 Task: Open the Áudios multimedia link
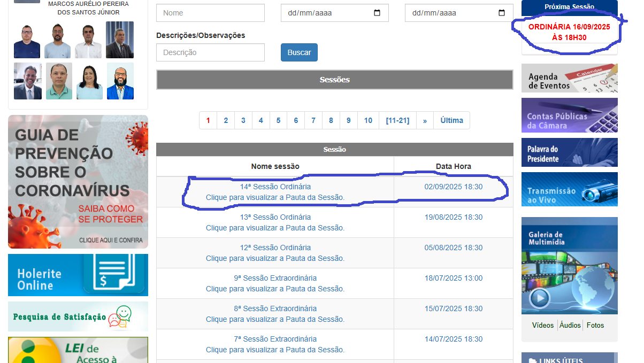tap(570, 325)
